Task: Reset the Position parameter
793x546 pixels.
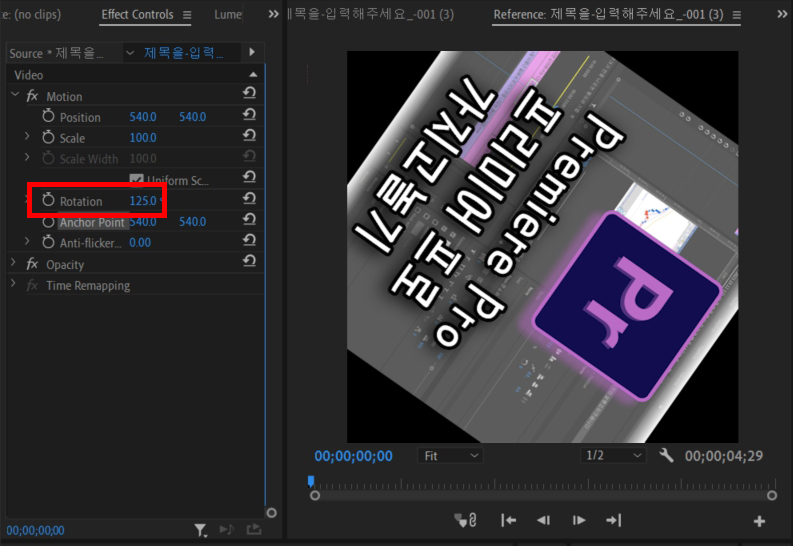Action: pos(249,115)
